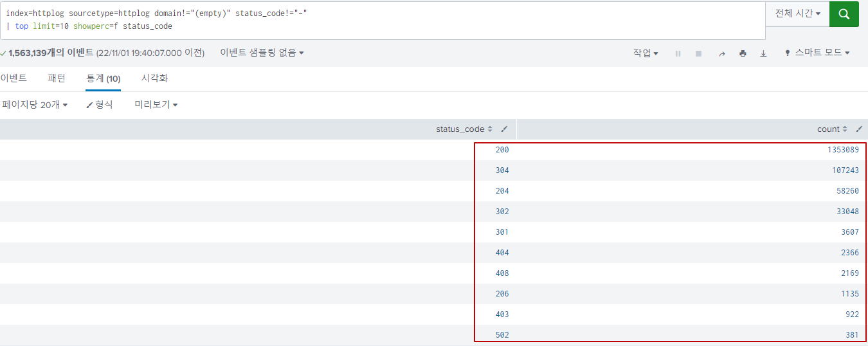
Task: Select status_code value 404
Action: tap(502, 253)
